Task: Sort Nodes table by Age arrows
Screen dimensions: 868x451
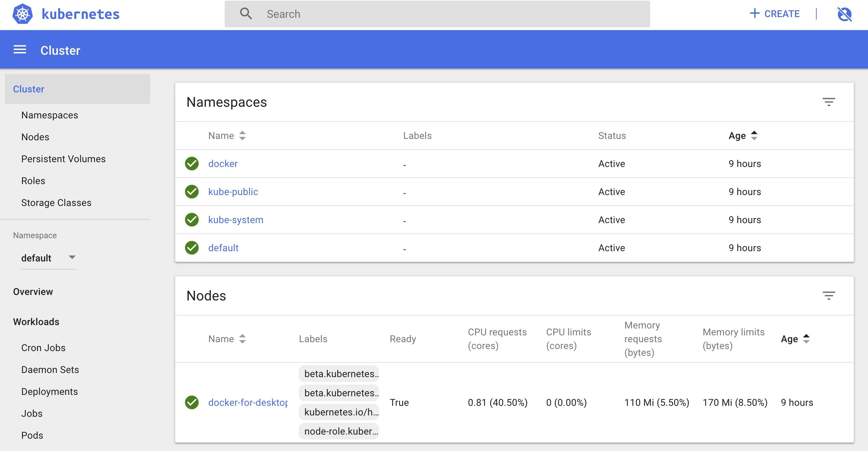Action: click(806, 339)
